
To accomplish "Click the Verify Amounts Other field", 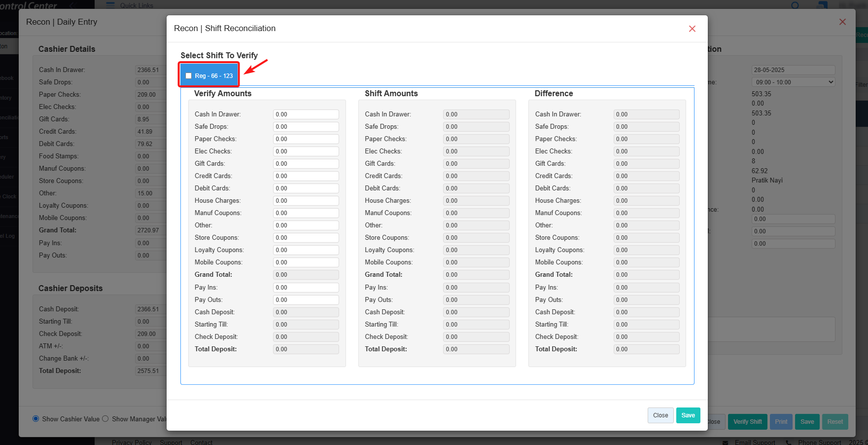I will point(306,225).
